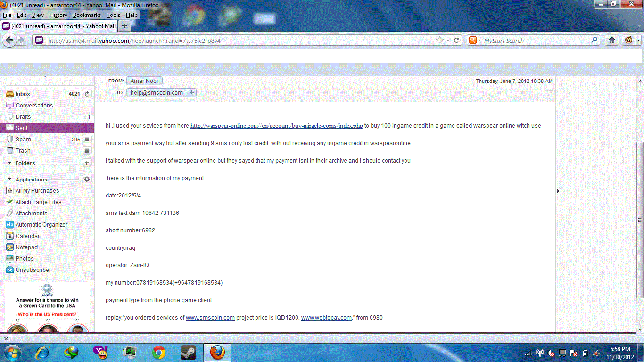Open the Help menu
Screen dimensions: 644x362
tap(132, 15)
